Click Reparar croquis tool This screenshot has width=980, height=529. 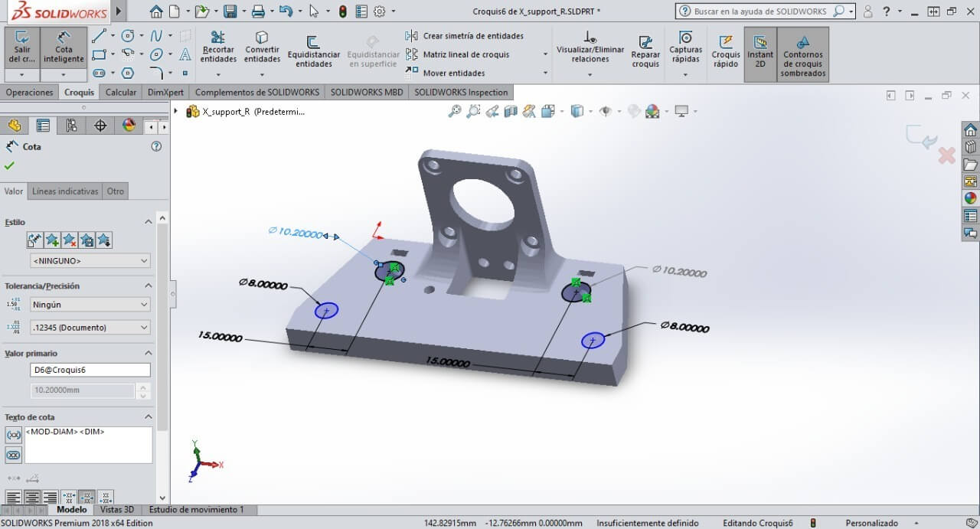645,52
